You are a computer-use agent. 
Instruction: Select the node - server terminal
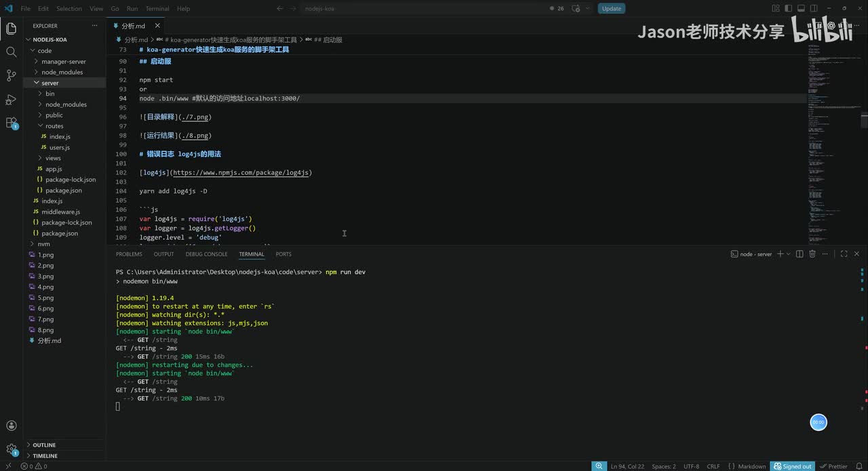pyautogui.click(x=751, y=254)
